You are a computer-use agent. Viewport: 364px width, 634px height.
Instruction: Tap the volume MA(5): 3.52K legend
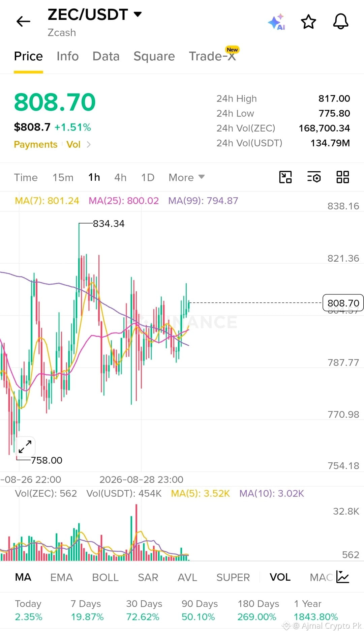(x=200, y=493)
